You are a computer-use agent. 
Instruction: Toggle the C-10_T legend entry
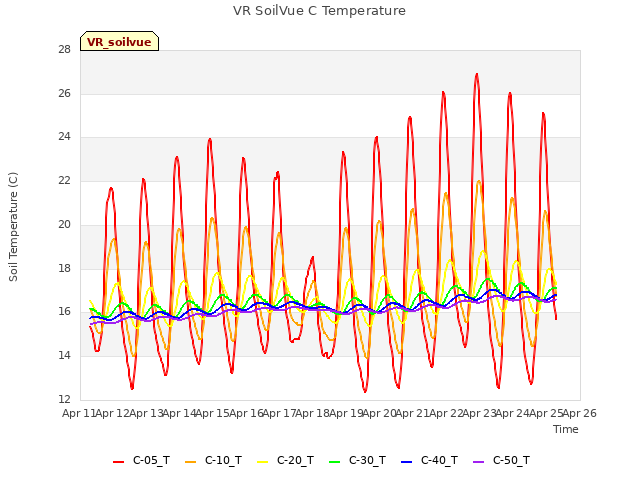(213, 460)
